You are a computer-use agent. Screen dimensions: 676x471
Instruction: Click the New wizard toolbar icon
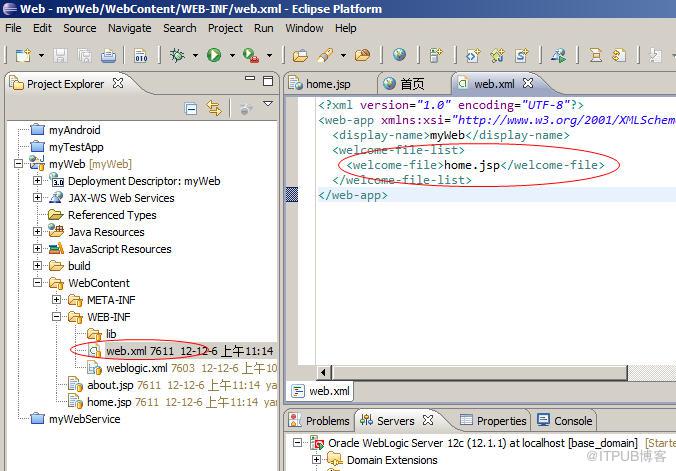tap(23, 55)
